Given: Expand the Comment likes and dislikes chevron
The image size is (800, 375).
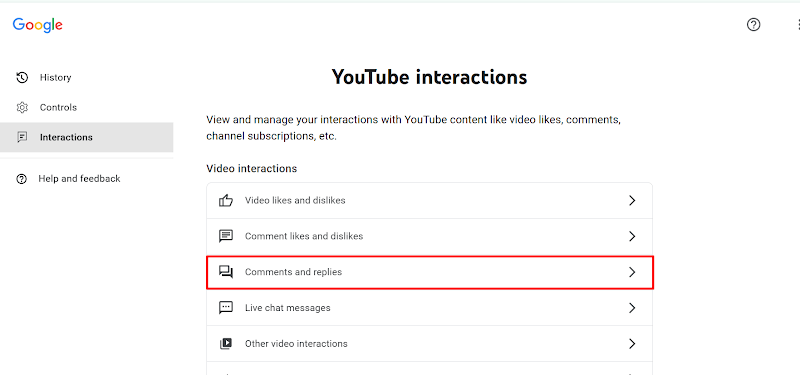Looking at the screenshot, I should [x=632, y=236].
